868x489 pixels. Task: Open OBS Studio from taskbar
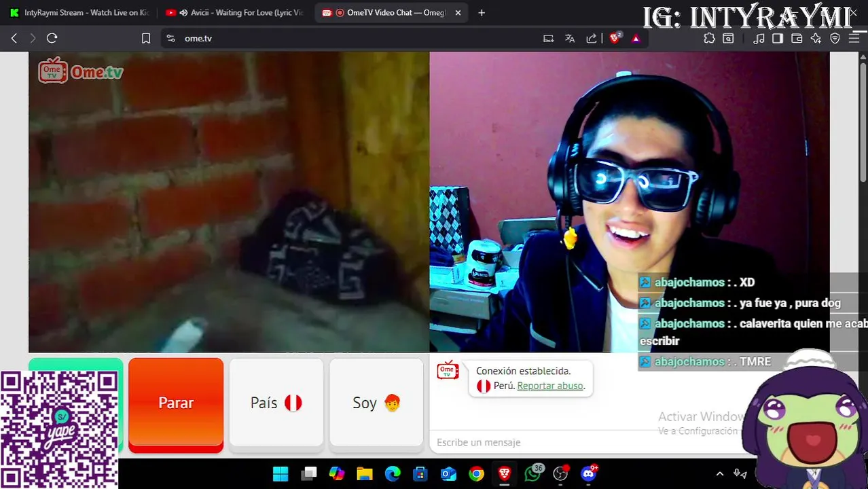pyautogui.click(x=560, y=473)
